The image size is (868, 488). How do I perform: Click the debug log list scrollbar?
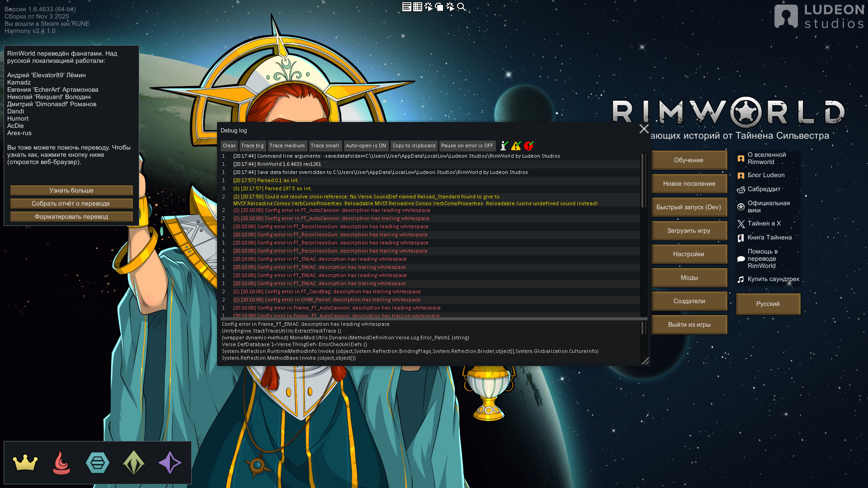pyautogui.click(x=644, y=181)
